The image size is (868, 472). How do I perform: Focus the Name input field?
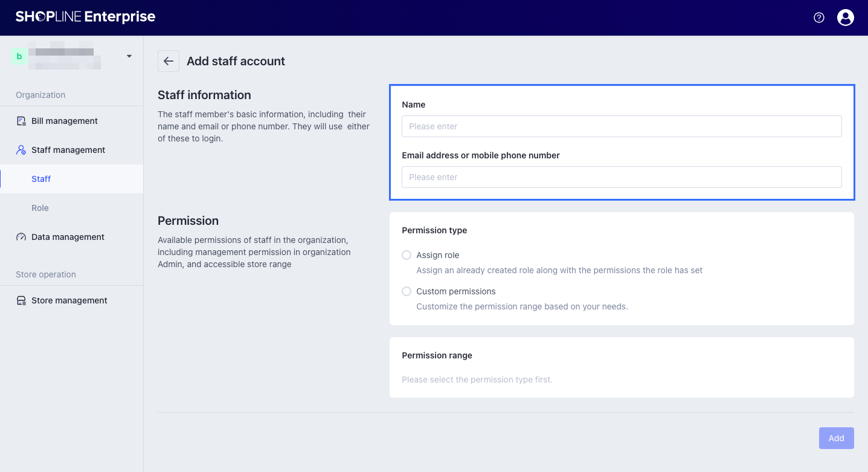622,126
